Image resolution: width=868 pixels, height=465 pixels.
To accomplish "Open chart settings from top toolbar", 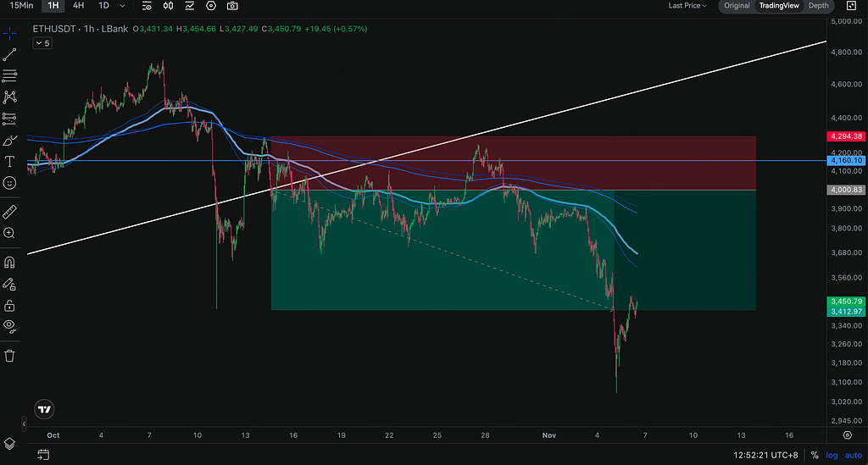I will click(x=211, y=6).
